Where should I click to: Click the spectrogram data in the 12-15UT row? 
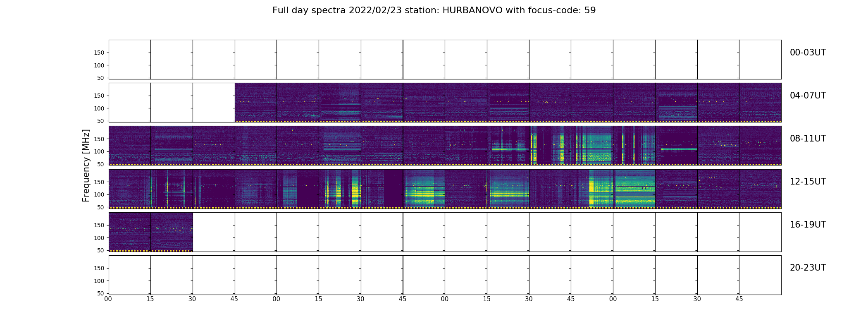(445, 189)
